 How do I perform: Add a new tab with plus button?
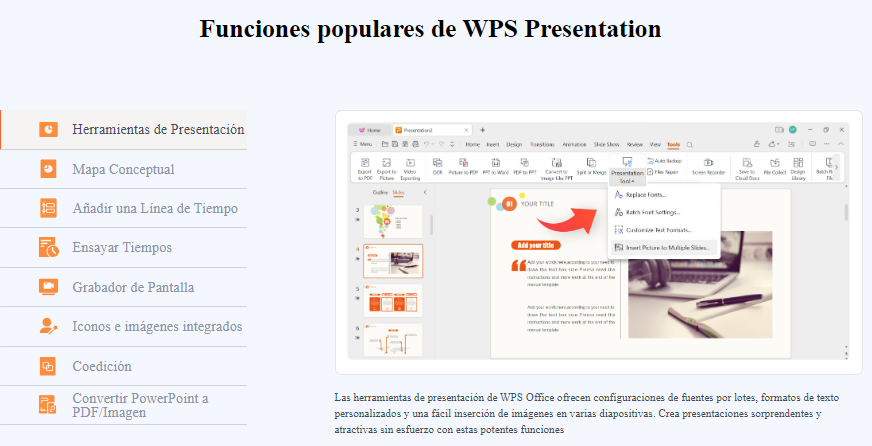[483, 130]
